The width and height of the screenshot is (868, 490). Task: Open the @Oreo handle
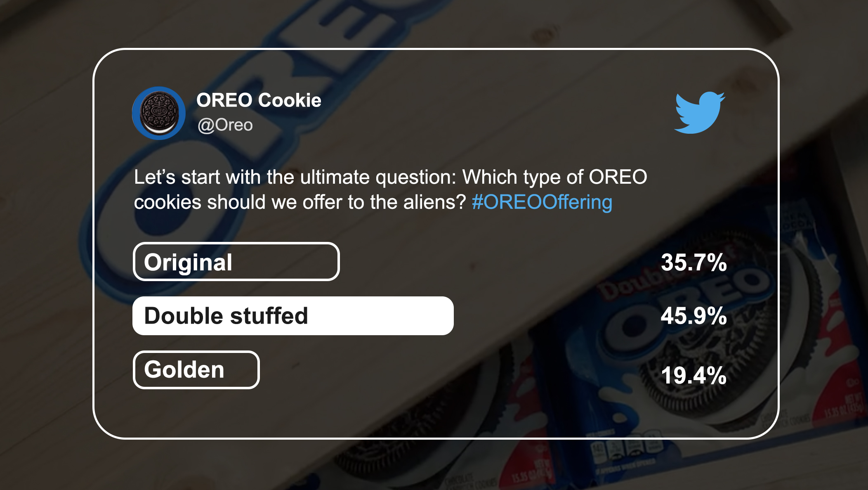225,125
